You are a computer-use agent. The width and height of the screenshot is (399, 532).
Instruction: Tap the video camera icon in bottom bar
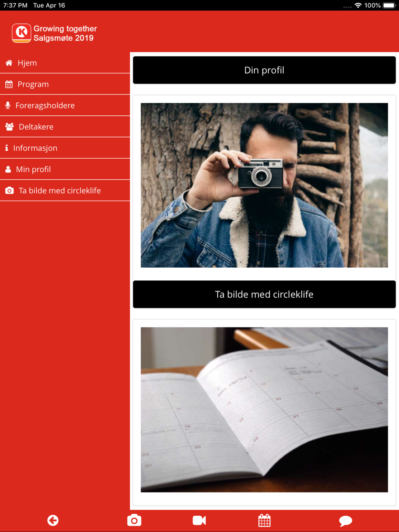(x=199, y=520)
